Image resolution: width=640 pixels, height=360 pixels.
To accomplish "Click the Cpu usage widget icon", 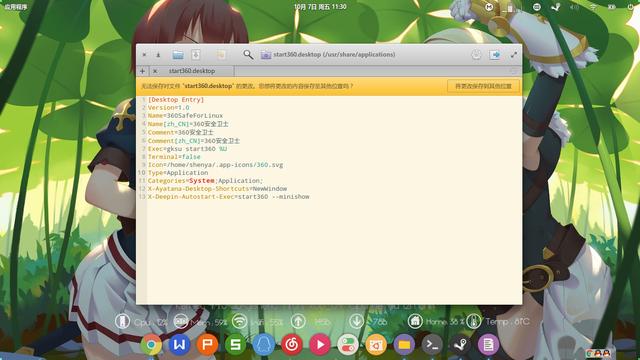I will coord(122,322).
